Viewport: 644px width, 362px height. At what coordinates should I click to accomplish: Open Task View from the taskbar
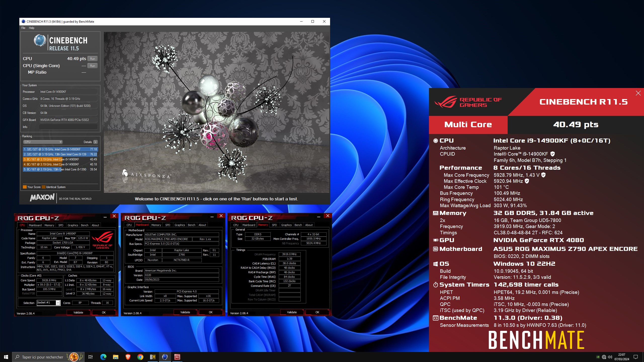tap(91, 357)
